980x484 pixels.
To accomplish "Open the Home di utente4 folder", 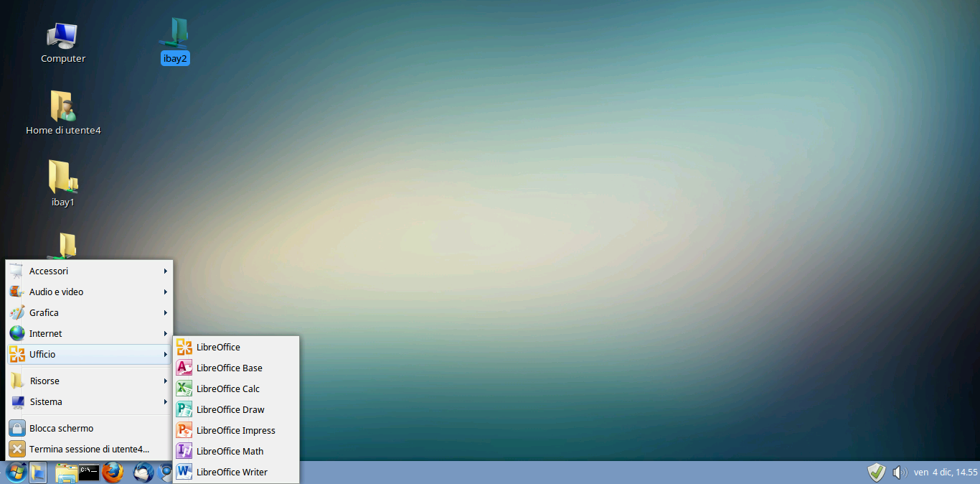I will 63,113.
